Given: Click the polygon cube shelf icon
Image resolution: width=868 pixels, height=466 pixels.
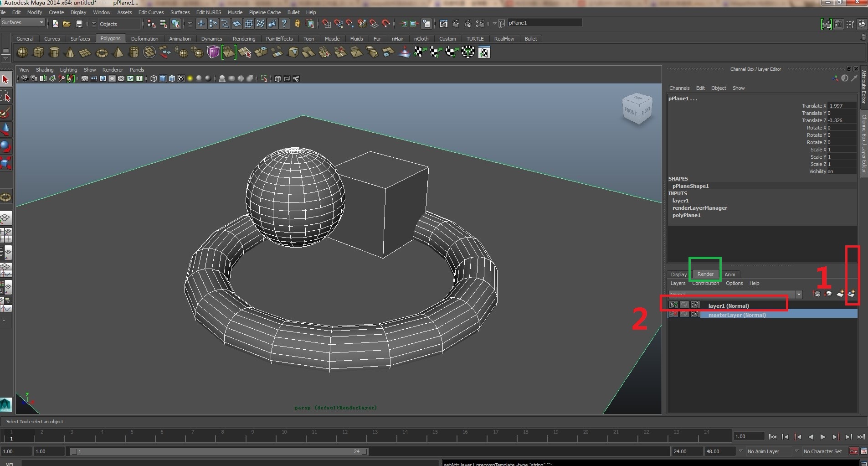Looking at the screenshot, I should [x=39, y=52].
